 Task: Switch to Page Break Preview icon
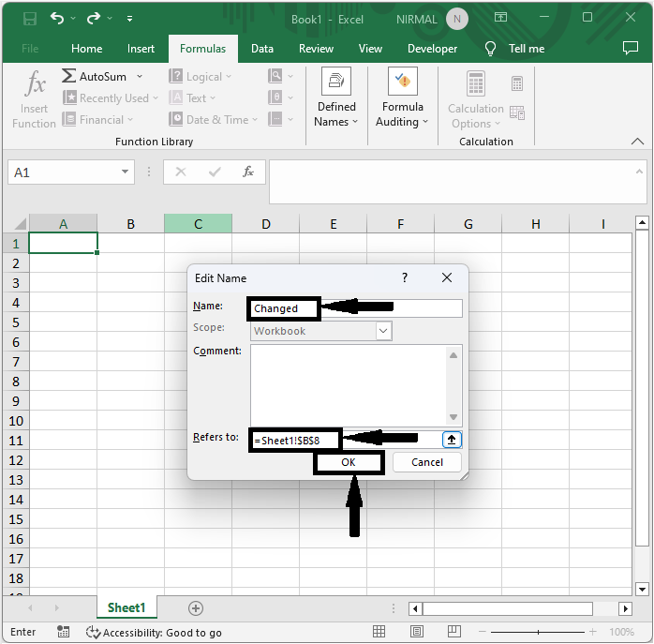click(454, 632)
